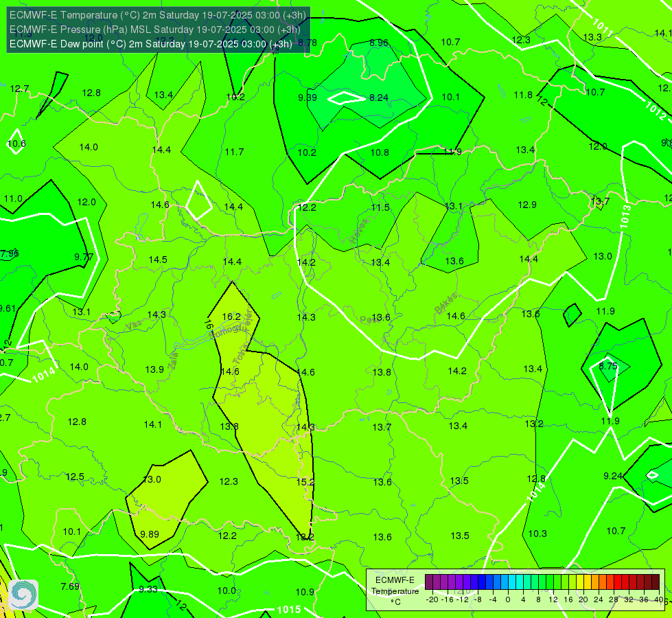Pick the dark purple legend swatch at -20

coord(428,582)
